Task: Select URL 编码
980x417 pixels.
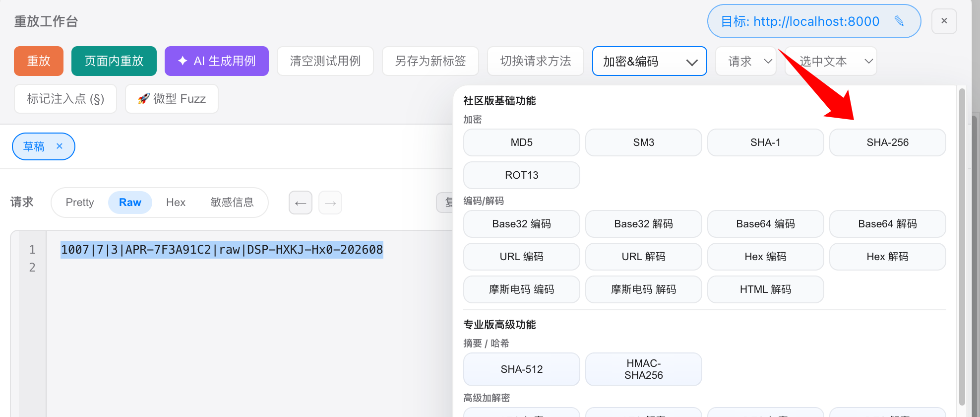Action: [522, 257]
